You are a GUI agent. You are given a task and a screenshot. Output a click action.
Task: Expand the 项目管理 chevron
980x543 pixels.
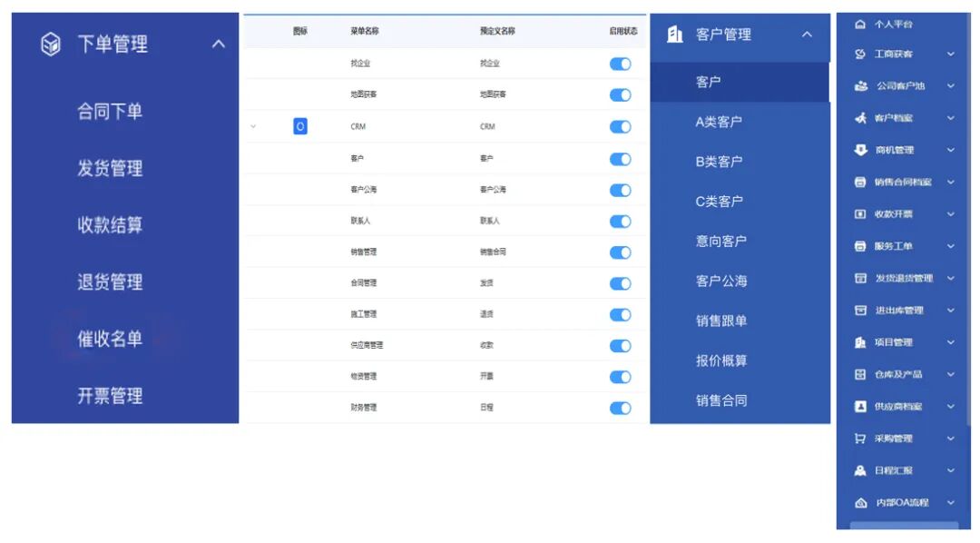coord(951,342)
